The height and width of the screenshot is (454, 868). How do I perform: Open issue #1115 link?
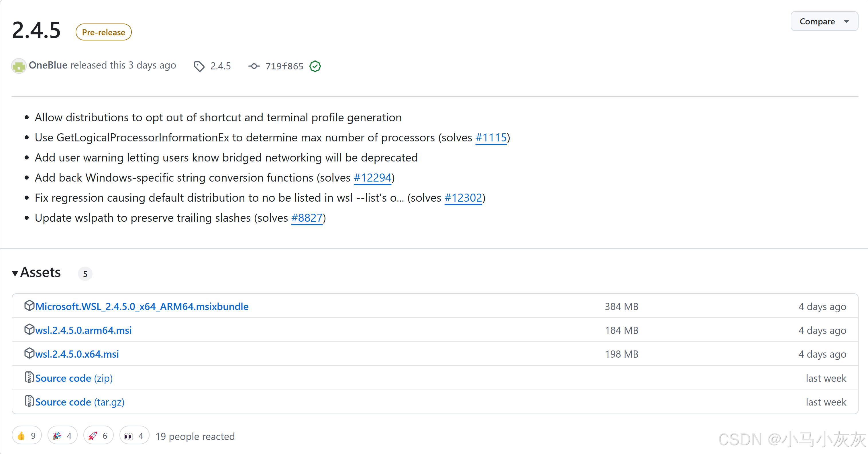pos(491,138)
